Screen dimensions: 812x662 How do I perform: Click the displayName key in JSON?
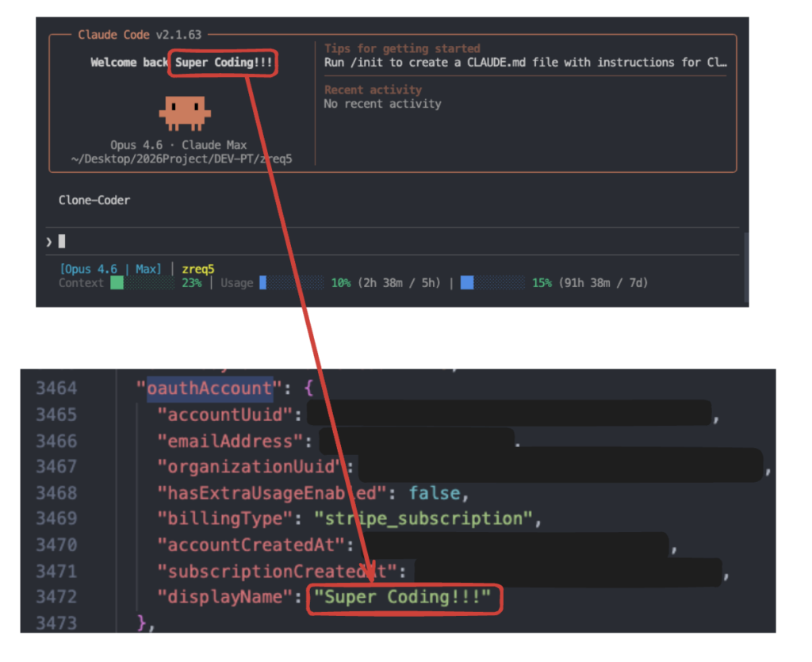pyautogui.click(x=224, y=597)
